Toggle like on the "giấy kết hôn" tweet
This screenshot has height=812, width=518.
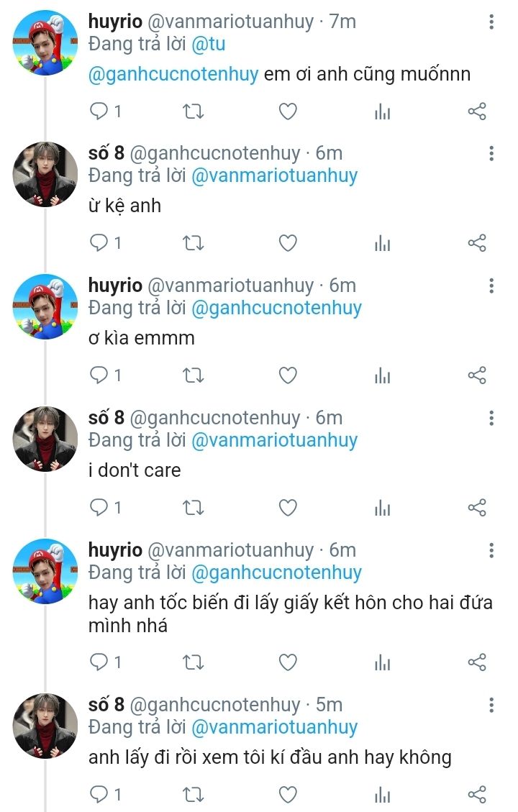(288, 662)
